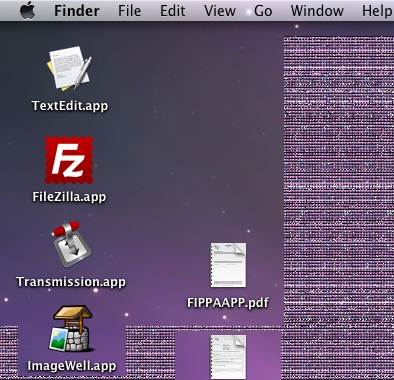The image size is (394, 380).
Task: Click the TextEdit.app label text
Action: tap(70, 106)
